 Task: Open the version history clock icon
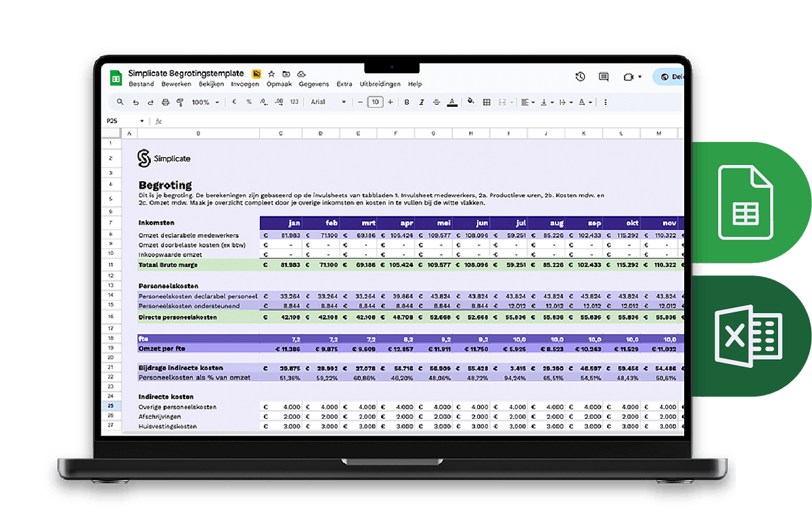(x=580, y=76)
